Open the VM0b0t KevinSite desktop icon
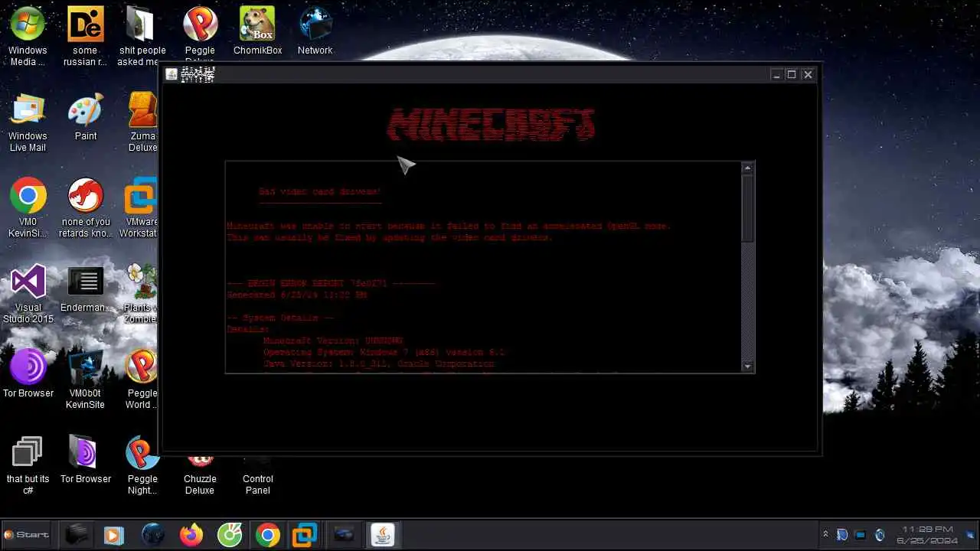 tap(85, 380)
